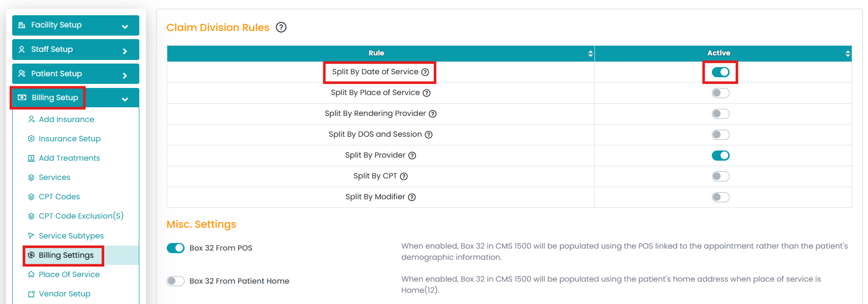Expand the Patient Setup section
The width and height of the screenshot is (868, 304).
point(76,74)
